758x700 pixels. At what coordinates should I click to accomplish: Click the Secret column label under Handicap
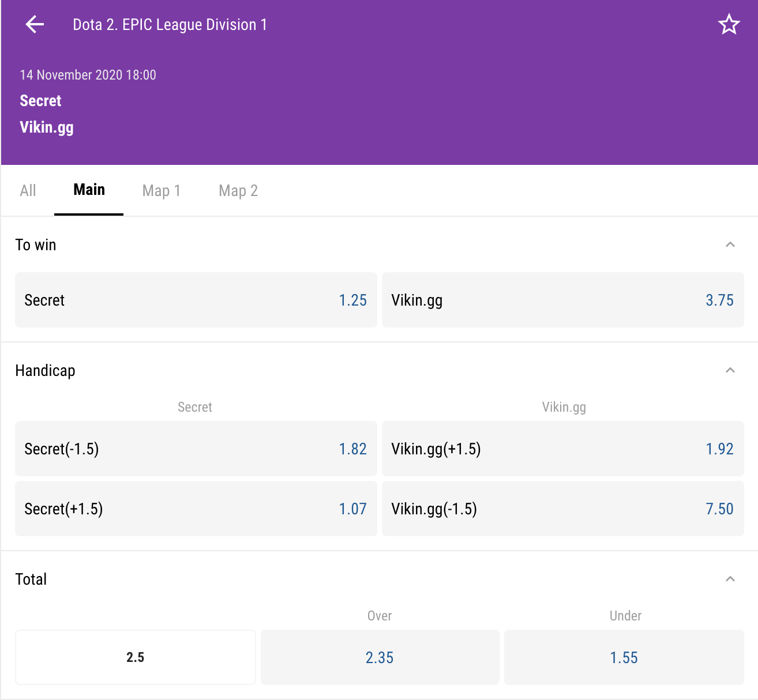pyautogui.click(x=195, y=407)
